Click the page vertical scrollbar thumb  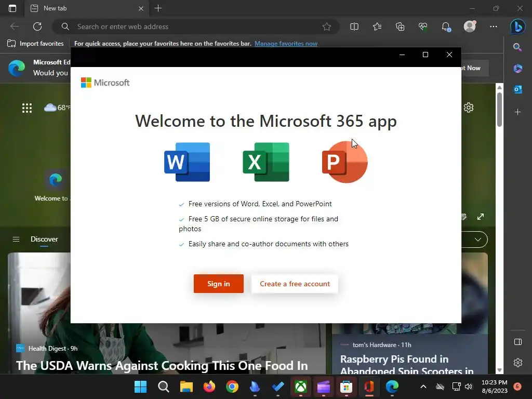(x=499, y=109)
